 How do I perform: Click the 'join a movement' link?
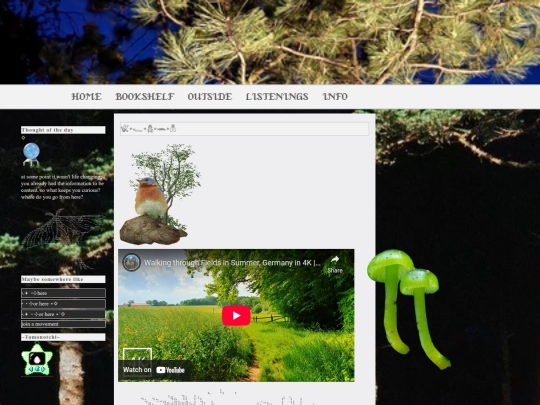coord(63,324)
